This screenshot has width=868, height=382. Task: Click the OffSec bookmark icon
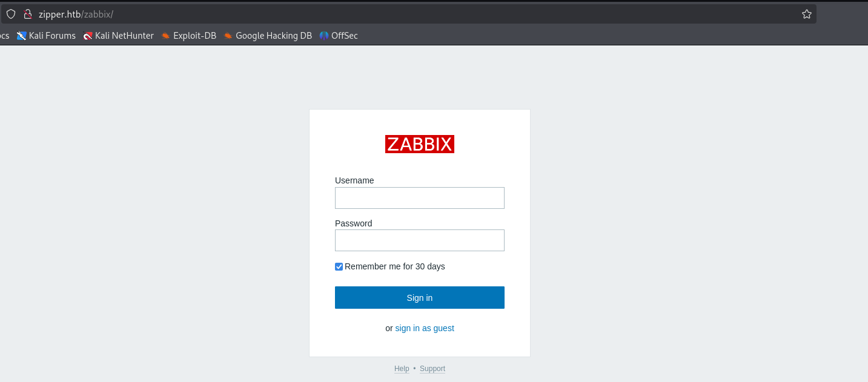(x=324, y=36)
